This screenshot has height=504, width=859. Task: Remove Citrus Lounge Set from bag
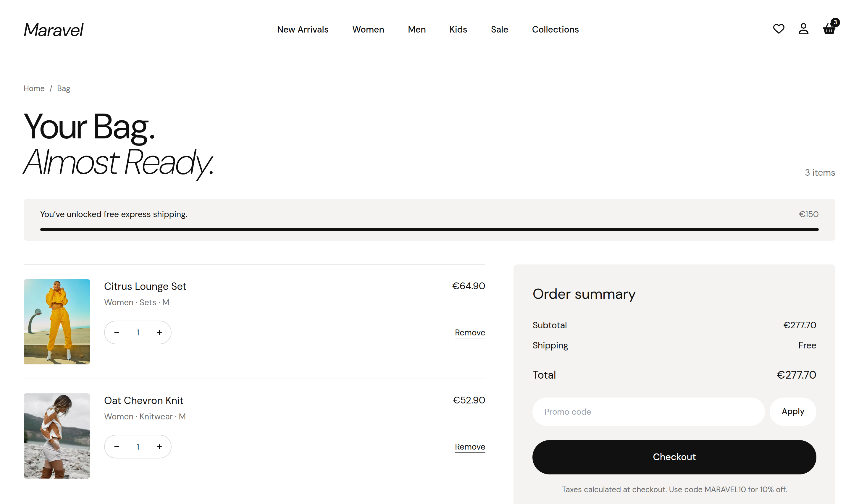[x=470, y=332]
